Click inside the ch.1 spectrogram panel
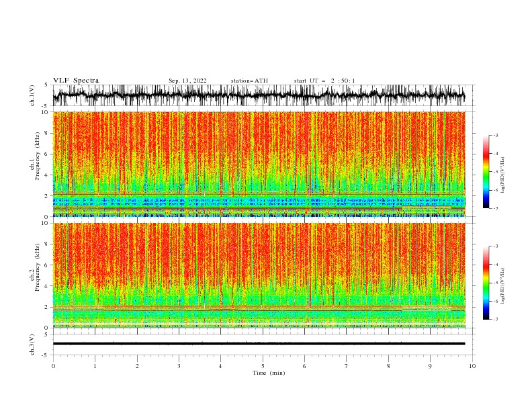The height and width of the screenshot is (411, 532). [x=259, y=164]
